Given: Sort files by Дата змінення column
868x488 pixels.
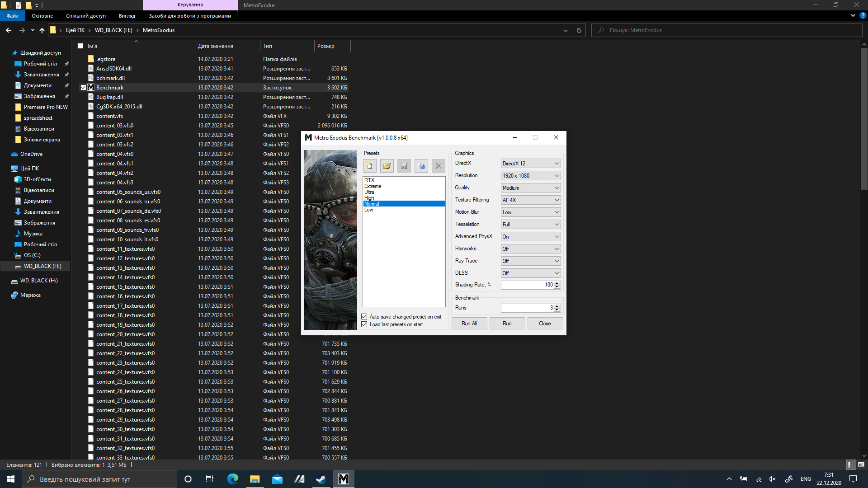Looking at the screenshot, I should [227, 46].
